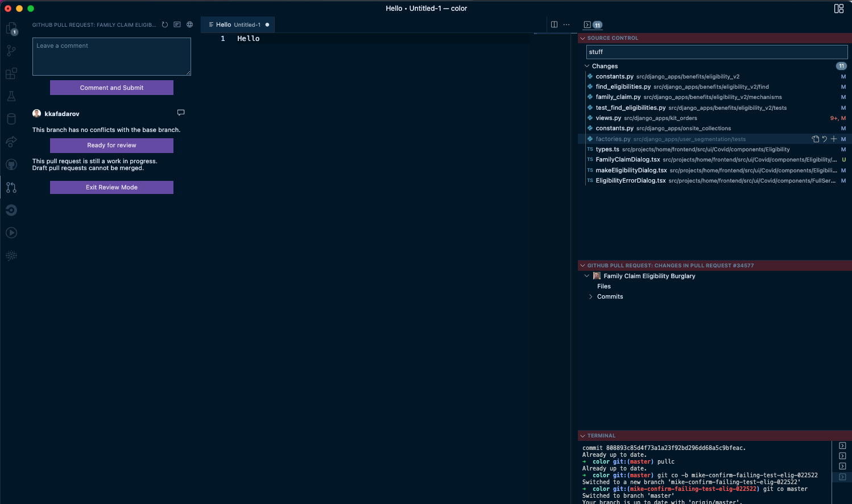The height and width of the screenshot is (504, 852).
Task: Stage changes plus icon on factories.py
Action: pyautogui.click(x=834, y=139)
